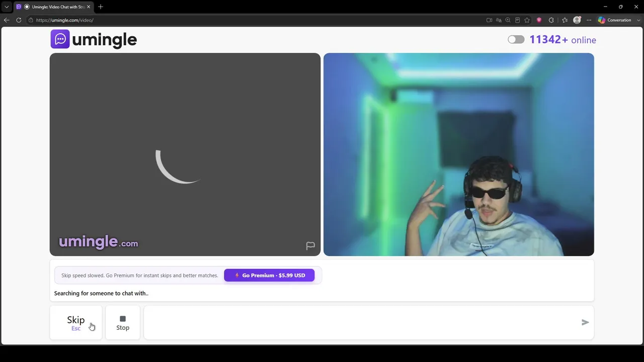This screenshot has height=362, width=644.
Task: Select the Umingle Video Chat tab
Action: [53, 7]
